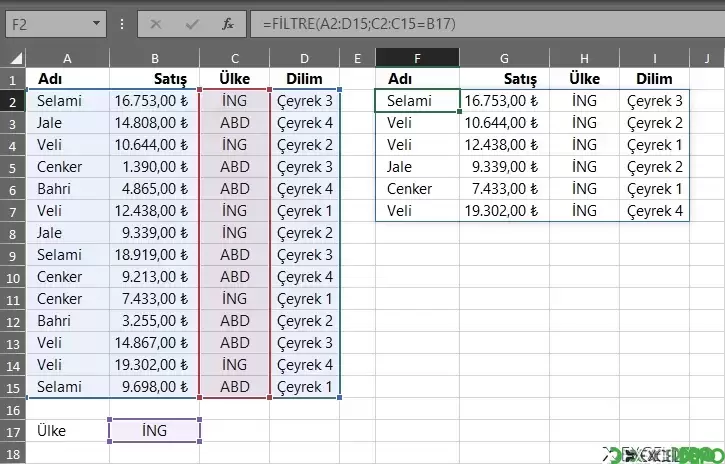Viewport: 725px width, 464px height.
Task: Select column H header
Action: pyautogui.click(x=584, y=58)
